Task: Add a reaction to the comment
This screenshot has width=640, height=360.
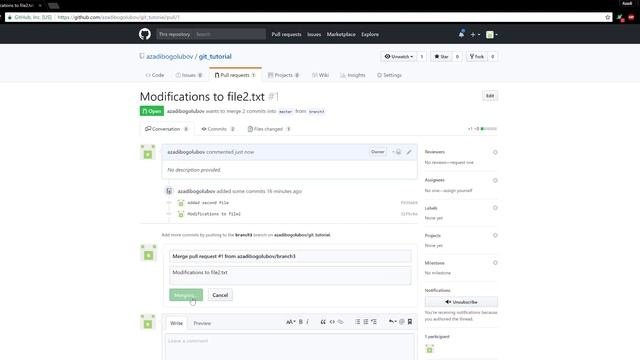Action: pyautogui.click(x=397, y=152)
